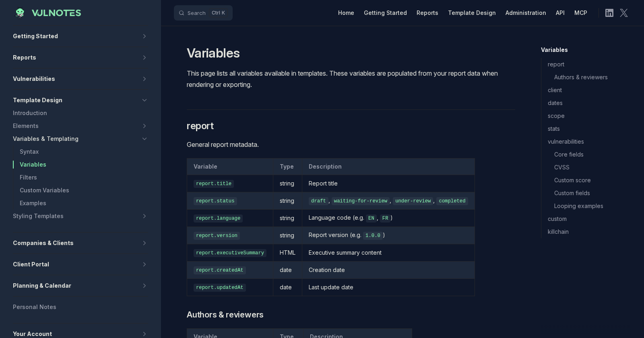Jump to scope section in contents
Screen dimensions: 644x338
556,116
